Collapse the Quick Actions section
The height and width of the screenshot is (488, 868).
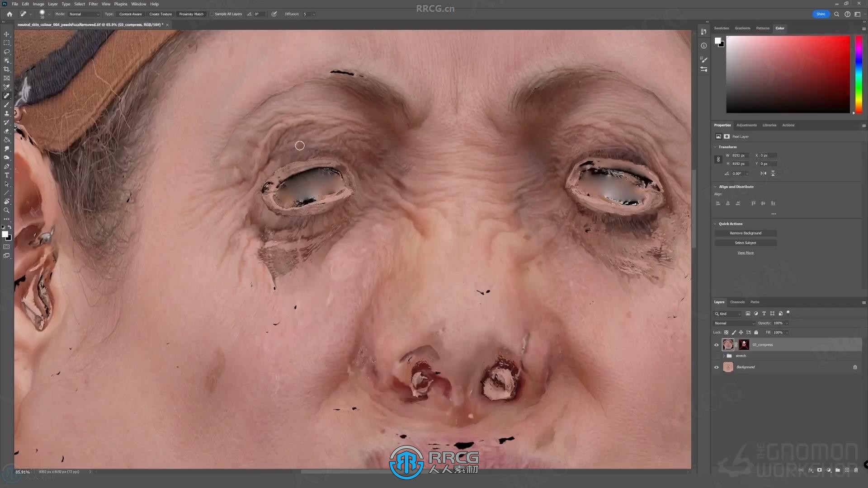[x=715, y=224]
